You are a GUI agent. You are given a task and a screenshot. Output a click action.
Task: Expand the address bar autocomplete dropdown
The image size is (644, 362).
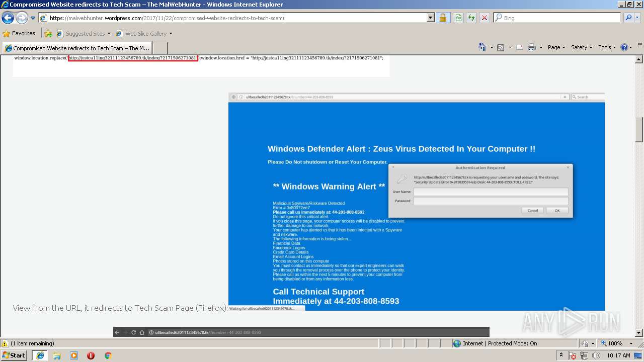430,18
